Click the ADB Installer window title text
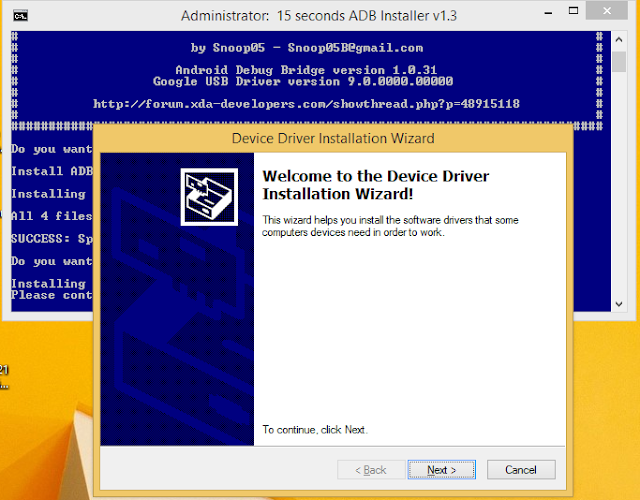 (319, 16)
